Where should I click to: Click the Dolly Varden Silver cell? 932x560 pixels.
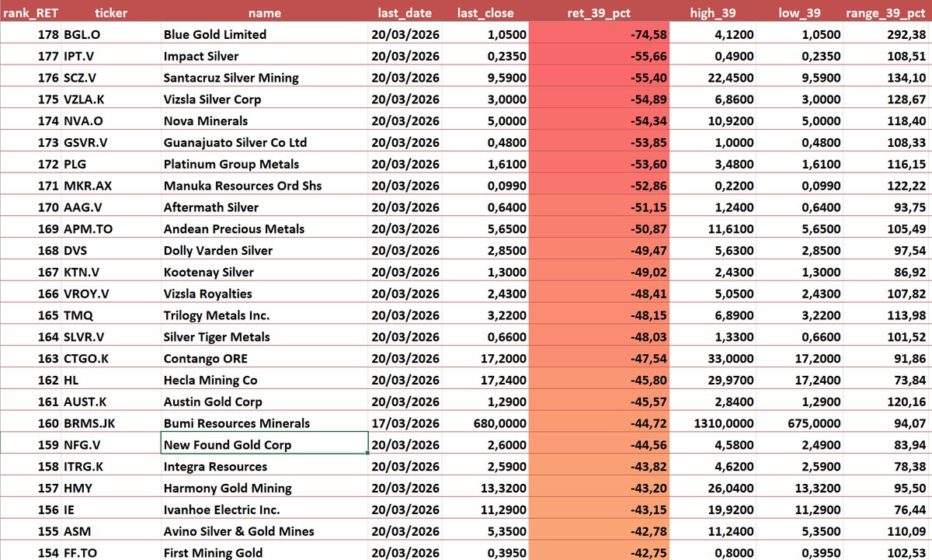(264, 250)
